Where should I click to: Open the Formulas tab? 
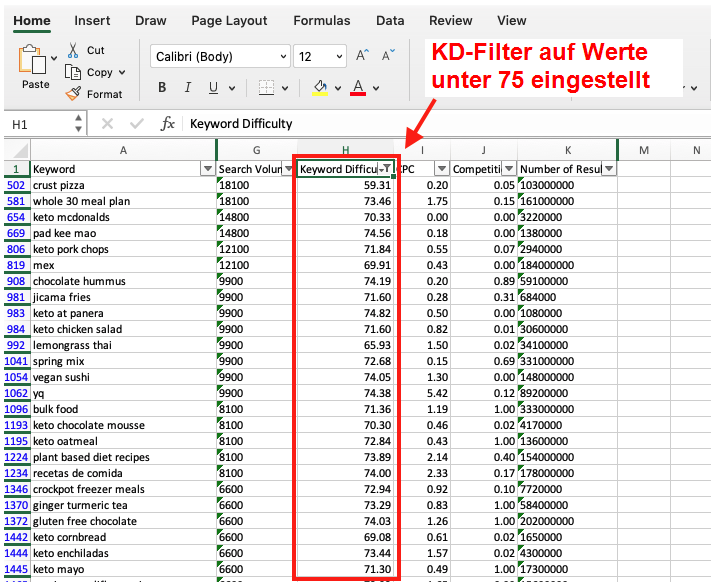point(322,21)
